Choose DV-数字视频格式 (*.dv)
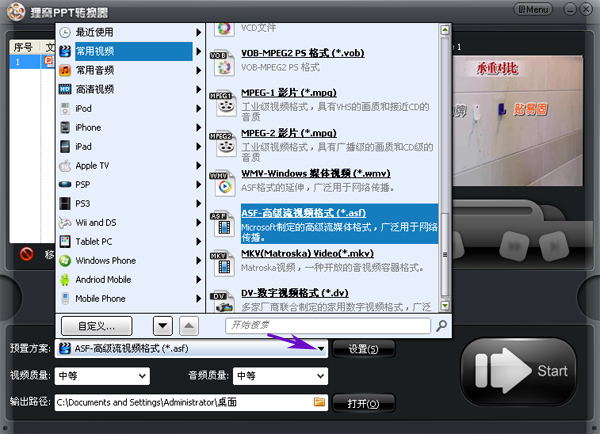This screenshot has height=434, width=600. (x=295, y=294)
